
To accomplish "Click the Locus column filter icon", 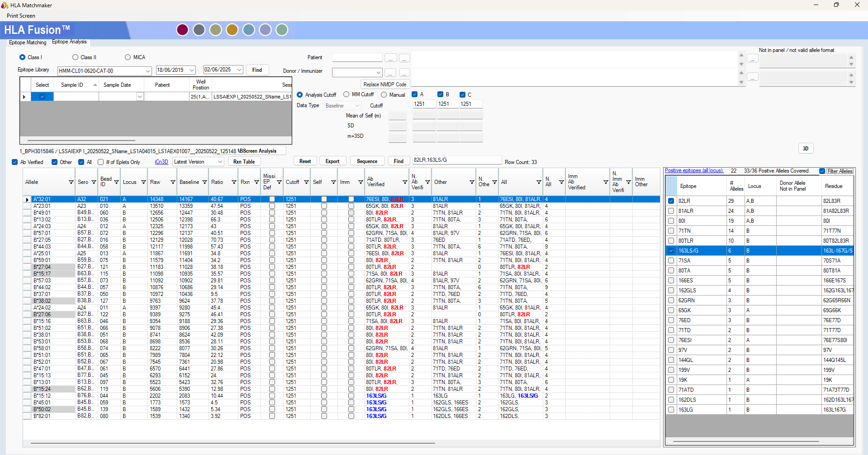I will click(x=143, y=182).
